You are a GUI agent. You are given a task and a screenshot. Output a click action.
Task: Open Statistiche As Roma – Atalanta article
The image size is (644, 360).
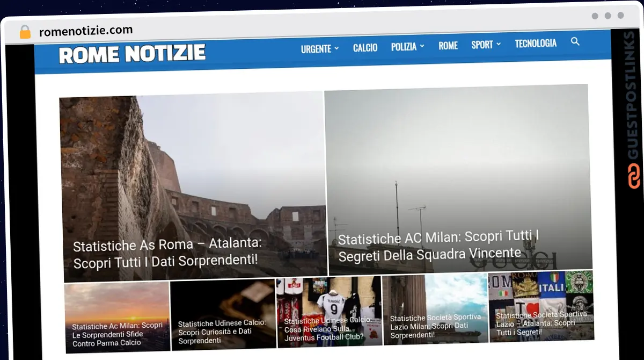(x=167, y=253)
